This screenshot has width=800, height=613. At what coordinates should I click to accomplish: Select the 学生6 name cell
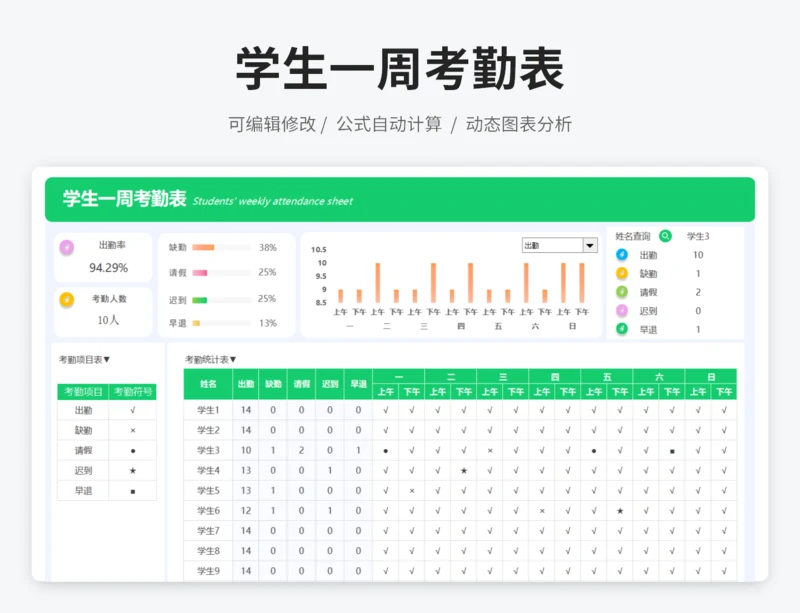tap(208, 510)
